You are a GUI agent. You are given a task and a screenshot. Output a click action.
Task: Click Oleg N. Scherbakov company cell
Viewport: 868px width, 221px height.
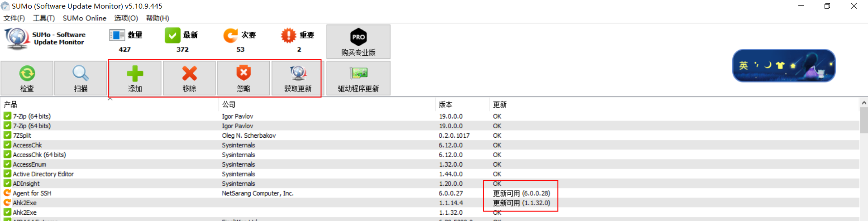[248, 135]
